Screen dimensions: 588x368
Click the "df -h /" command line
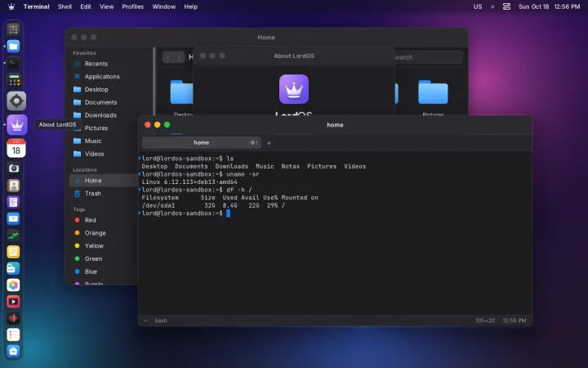click(x=238, y=190)
